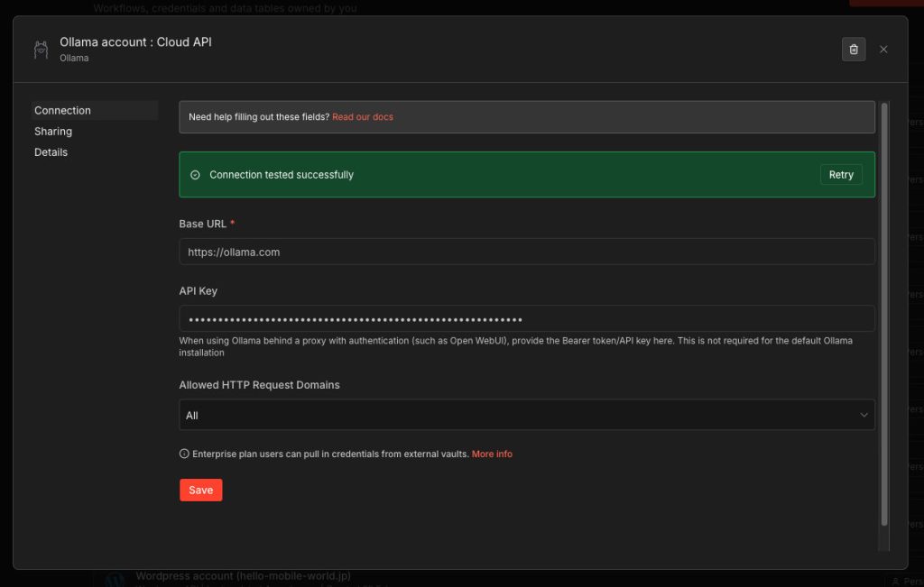
Task: Click the success checkmark icon in green banner
Action: 195,175
